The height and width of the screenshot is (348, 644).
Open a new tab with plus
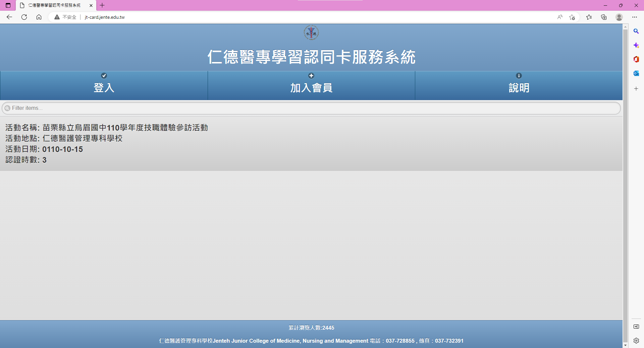coord(102,5)
